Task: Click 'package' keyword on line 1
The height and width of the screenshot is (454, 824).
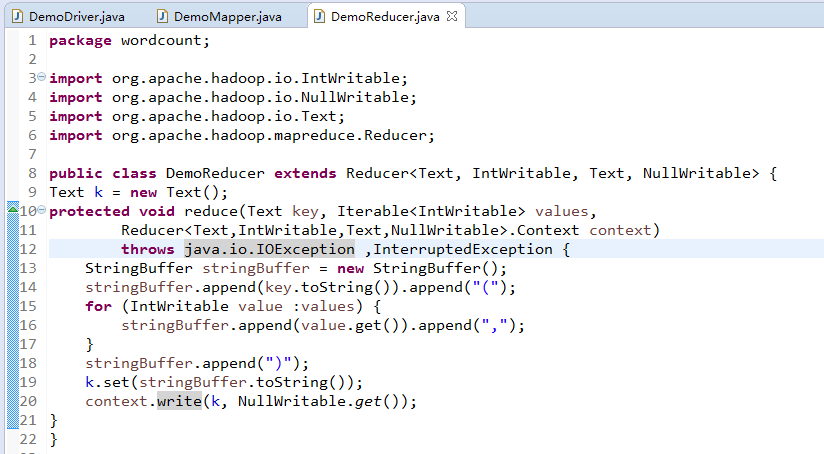Action: tap(80, 40)
